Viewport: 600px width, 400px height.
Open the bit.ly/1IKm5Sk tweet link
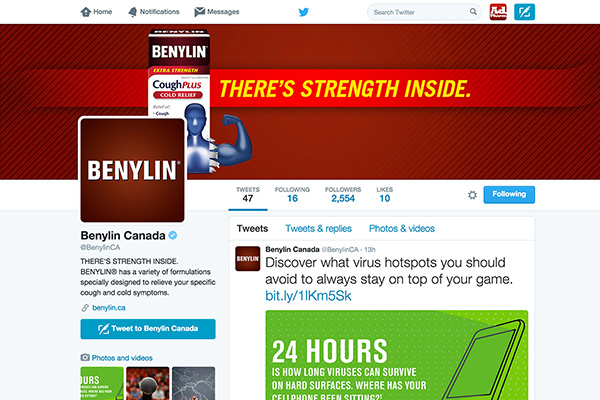click(x=308, y=296)
